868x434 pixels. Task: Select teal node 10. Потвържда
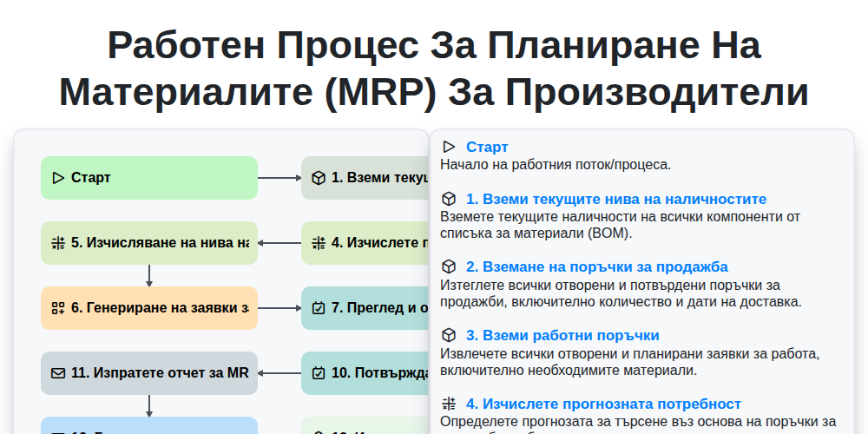365,373
